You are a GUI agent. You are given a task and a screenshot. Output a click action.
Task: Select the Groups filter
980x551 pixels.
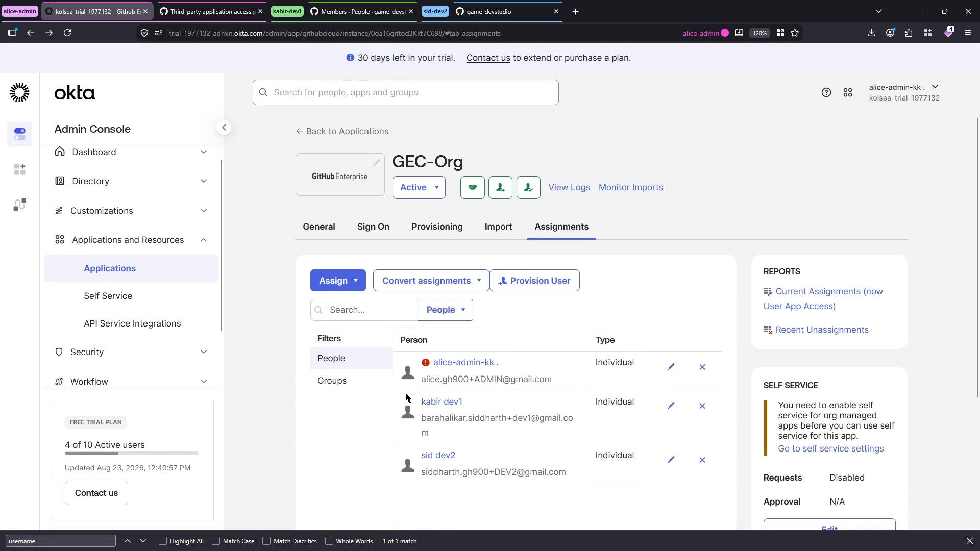tap(351, 381)
